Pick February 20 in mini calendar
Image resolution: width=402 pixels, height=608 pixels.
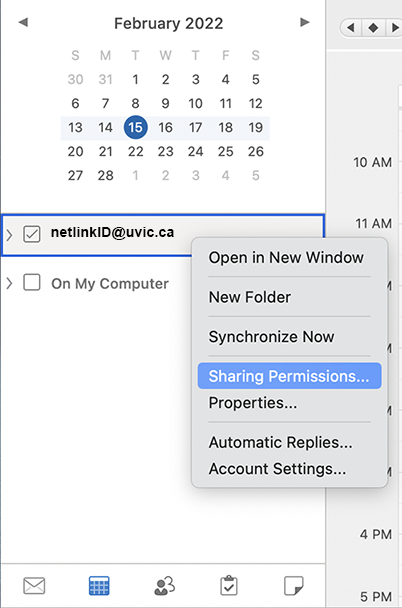[x=75, y=151]
